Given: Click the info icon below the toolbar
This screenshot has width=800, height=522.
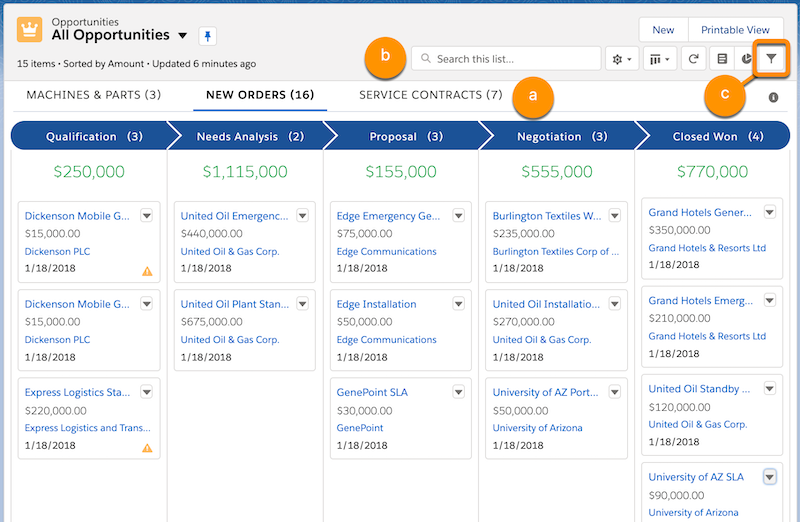Looking at the screenshot, I should click(x=773, y=97).
